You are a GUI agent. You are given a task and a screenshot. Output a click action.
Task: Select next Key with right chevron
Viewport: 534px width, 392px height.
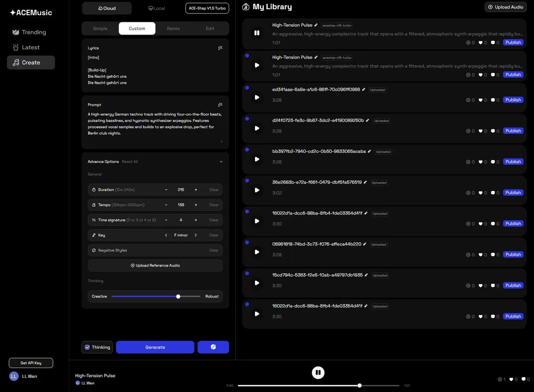(195, 235)
